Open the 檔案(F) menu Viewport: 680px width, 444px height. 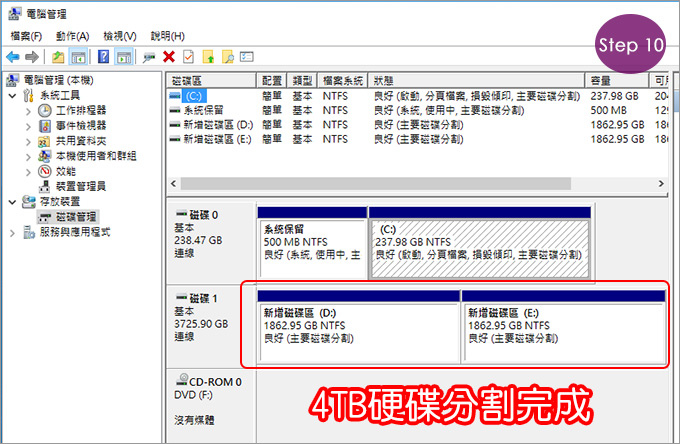pos(26,36)
